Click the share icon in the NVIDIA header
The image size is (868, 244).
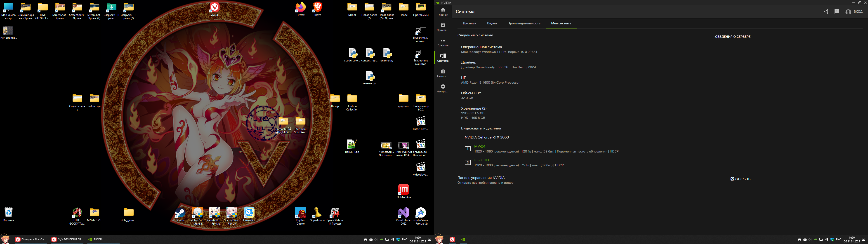(826, 12)
